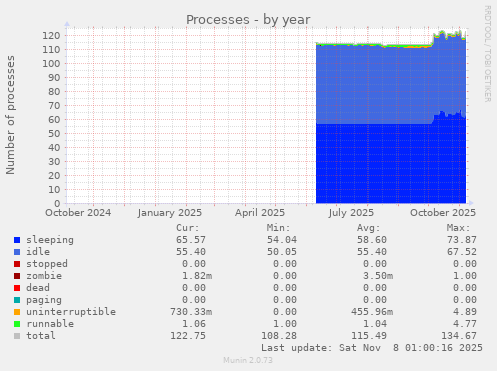Click the runnable legend color swatch
Screen dimensions: 497x371
(17, 324)
